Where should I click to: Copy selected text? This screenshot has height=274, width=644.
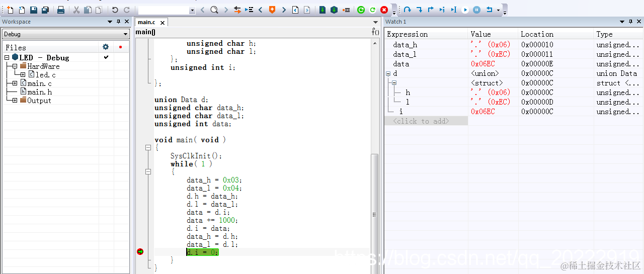(x=88, y=10)
